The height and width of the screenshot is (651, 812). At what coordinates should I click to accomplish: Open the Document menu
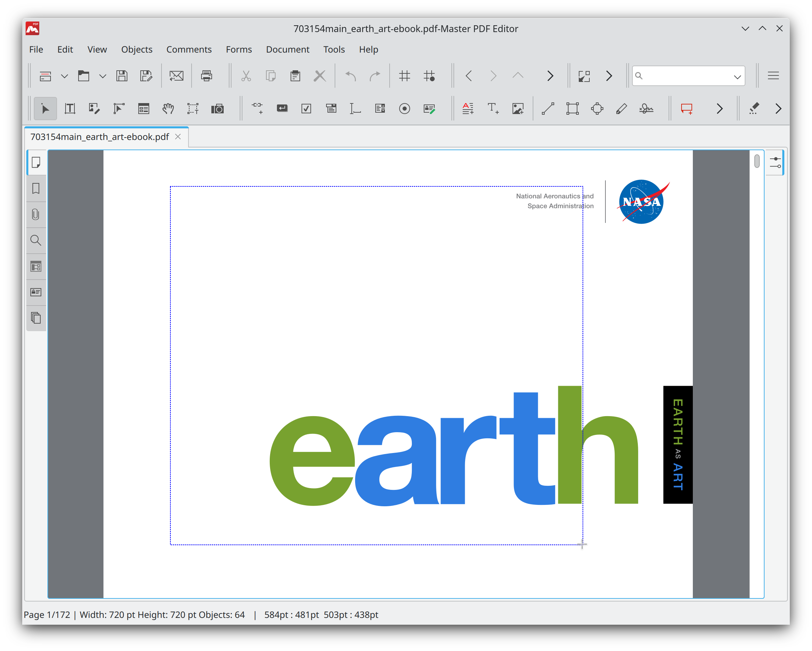point(288,49)
